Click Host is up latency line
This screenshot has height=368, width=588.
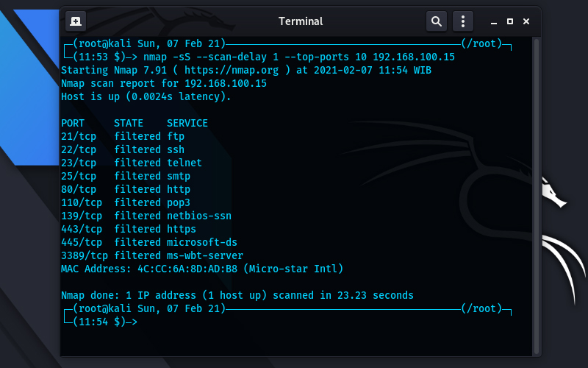(x=146, y=97)
